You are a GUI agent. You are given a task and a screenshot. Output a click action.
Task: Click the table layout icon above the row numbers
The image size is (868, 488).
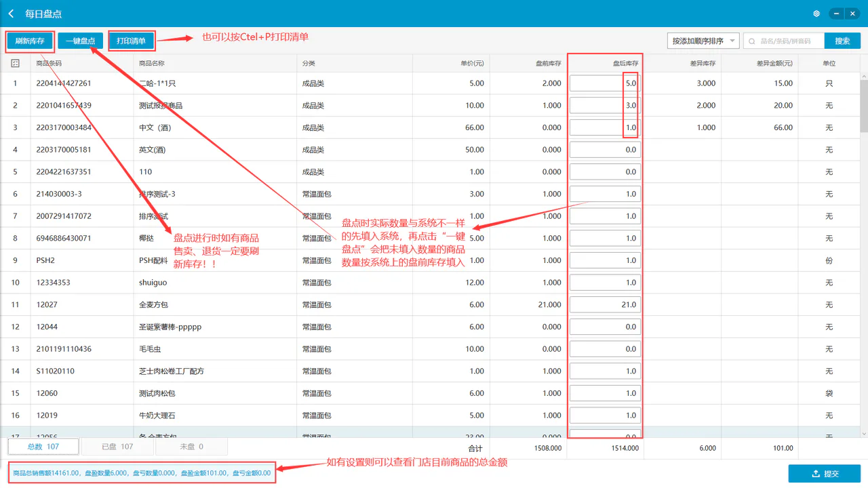pyautogui.click(x=16, y=63)
